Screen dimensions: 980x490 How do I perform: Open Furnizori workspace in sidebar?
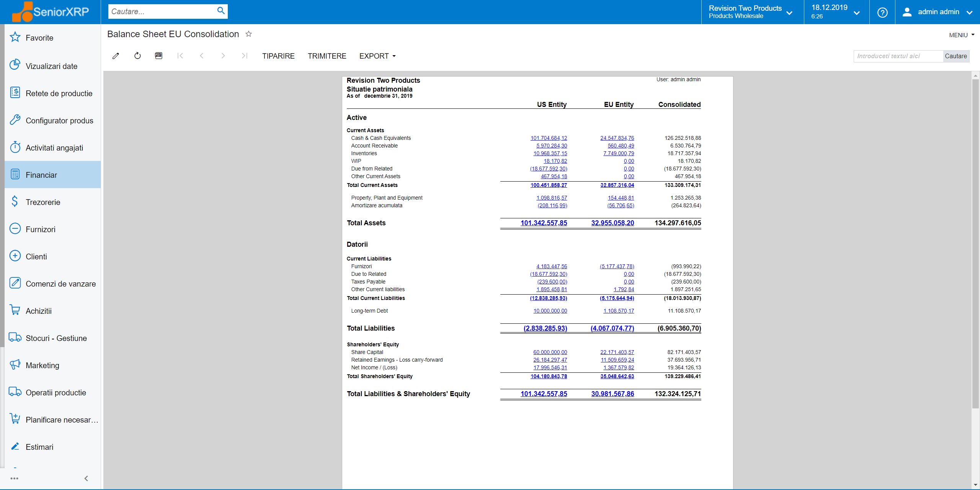pyautogui.click(x=52, y=229)
